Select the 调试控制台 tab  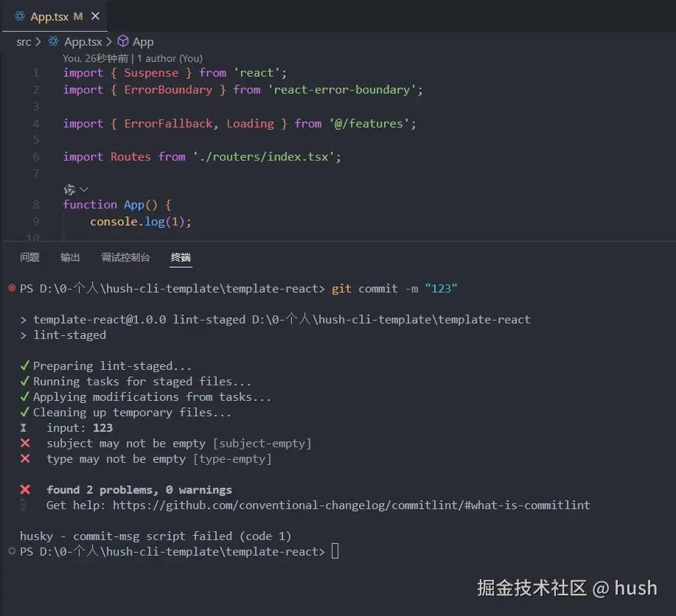(x=125, y=257)
